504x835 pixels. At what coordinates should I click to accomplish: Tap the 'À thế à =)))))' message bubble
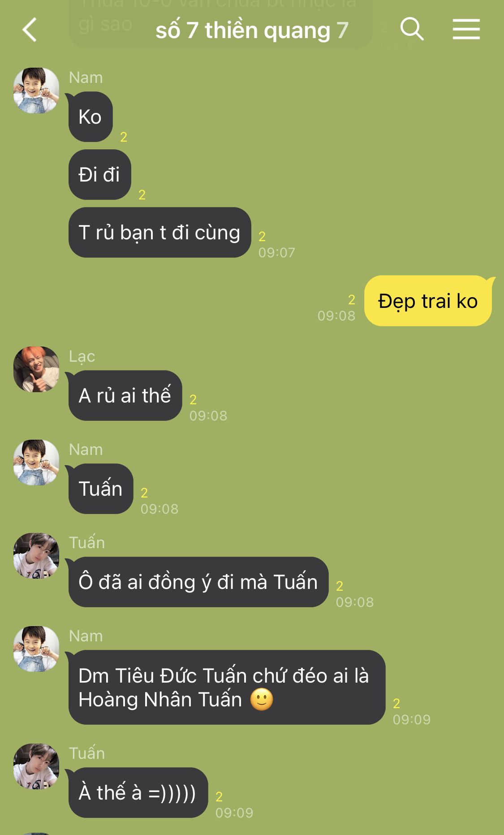click(x=138, y=793)
